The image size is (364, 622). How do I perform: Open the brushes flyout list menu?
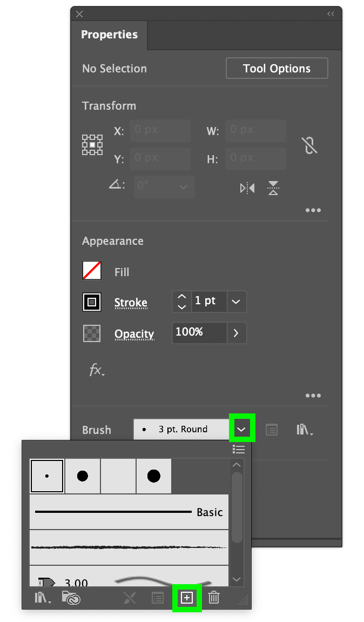[x=239, y=449]
